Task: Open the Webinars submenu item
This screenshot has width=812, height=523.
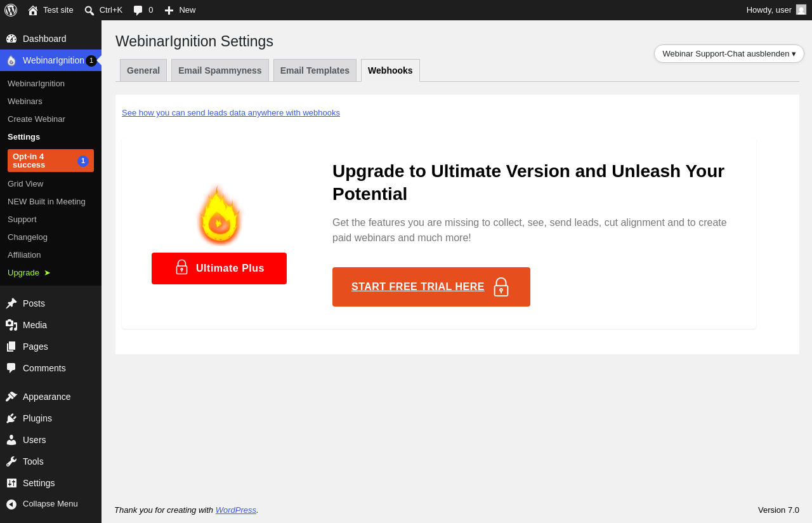Action: [25, 102]
